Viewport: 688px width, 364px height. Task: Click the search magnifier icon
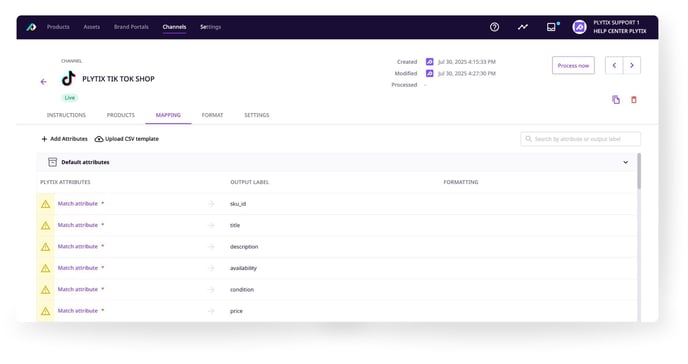[x=528, y=139]
